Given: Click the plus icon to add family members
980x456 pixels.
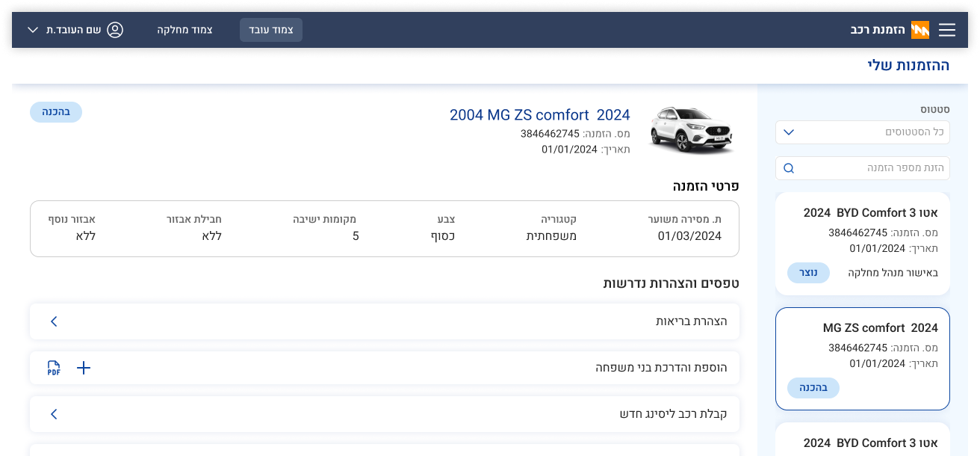Looking at the screenshot, I should (84, 368).
